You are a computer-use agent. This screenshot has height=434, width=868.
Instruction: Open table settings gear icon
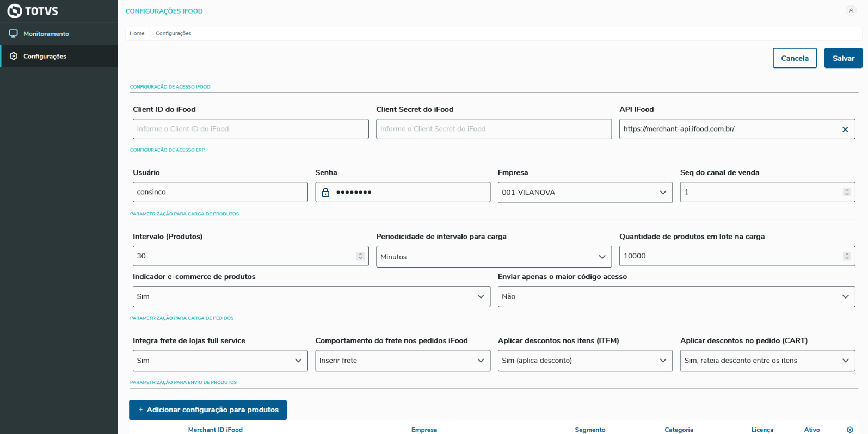(850, 430)
